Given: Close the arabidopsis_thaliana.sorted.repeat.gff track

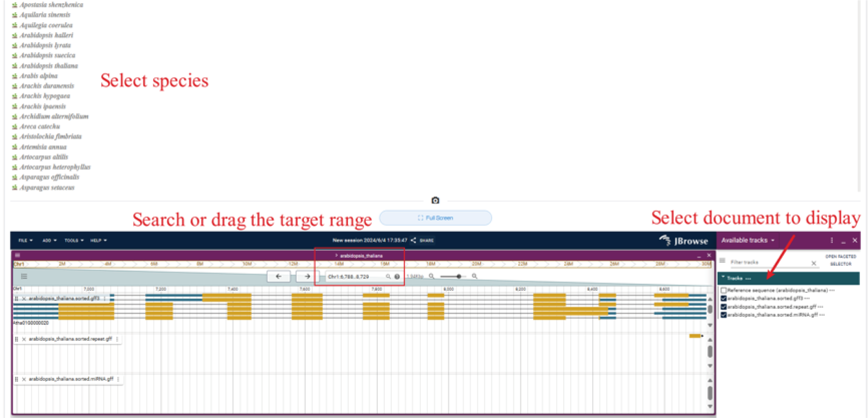Looking at the screenshot, I should [x=24, y=339].
